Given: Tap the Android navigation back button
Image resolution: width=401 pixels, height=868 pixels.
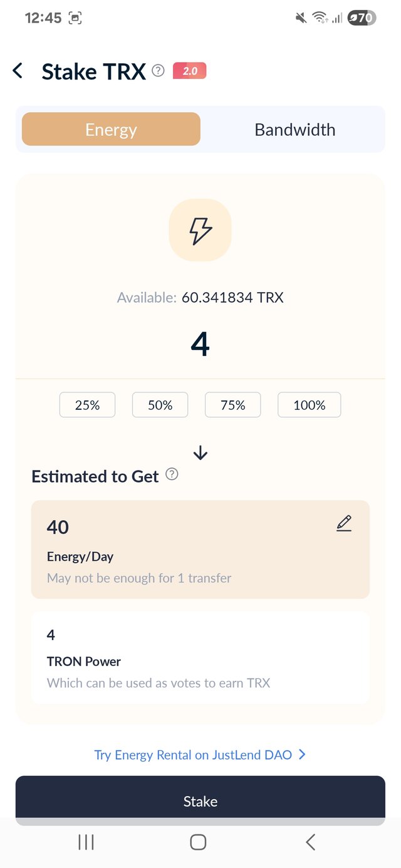Looking at the screenshot, I should click(x=310, y=842).
